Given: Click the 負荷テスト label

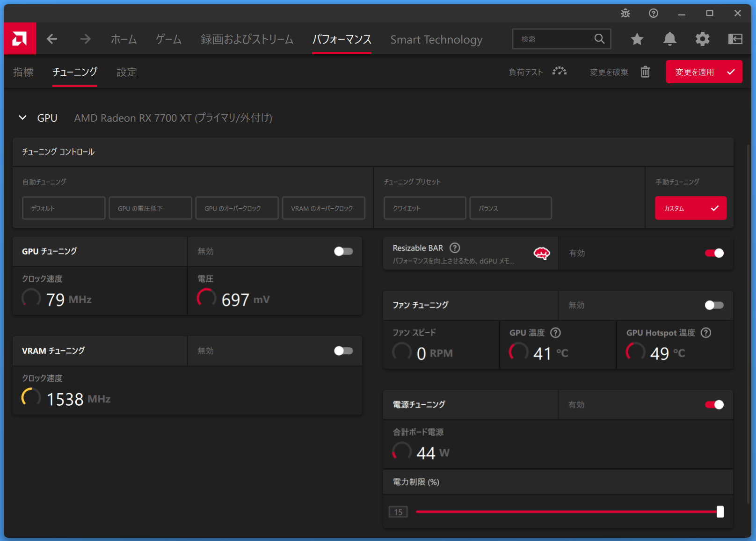Looking at the screenshot, I should click(x=526, y=72).
